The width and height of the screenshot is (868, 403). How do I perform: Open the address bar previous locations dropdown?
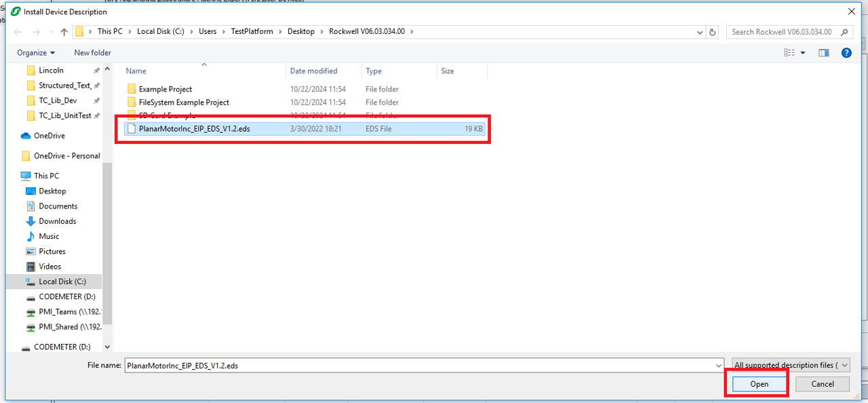[700, 32]
